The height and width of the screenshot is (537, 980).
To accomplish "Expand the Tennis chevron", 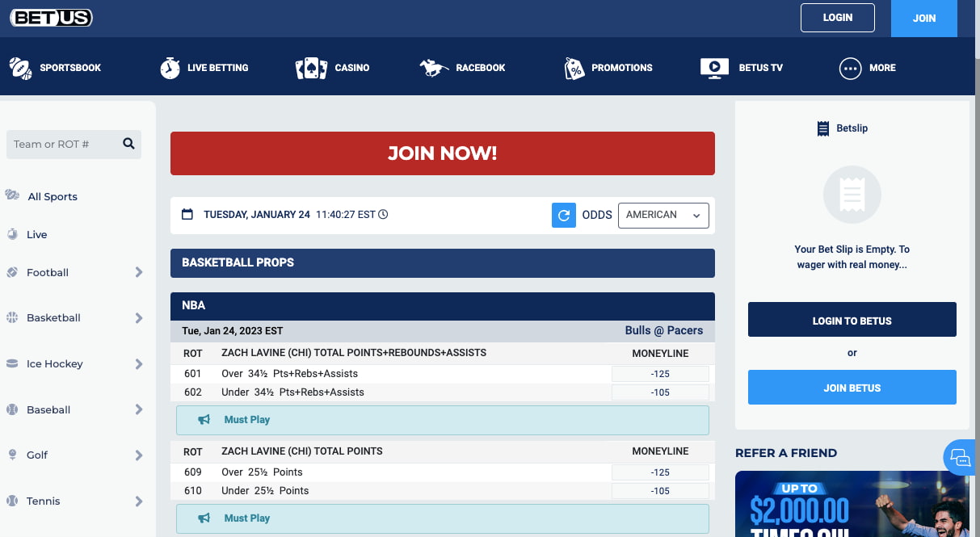I will [x=138, y=501].
